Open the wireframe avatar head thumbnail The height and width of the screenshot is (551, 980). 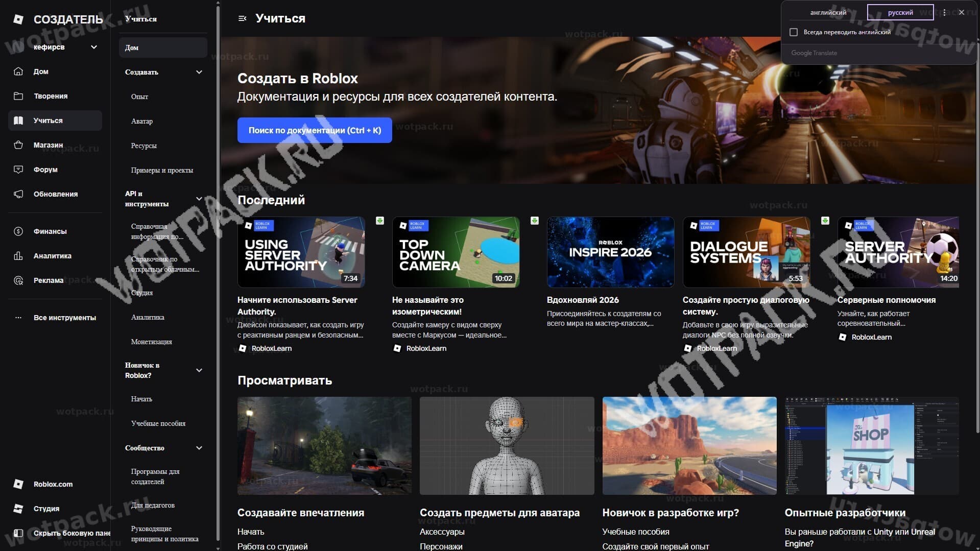click(x=507, y=446)
